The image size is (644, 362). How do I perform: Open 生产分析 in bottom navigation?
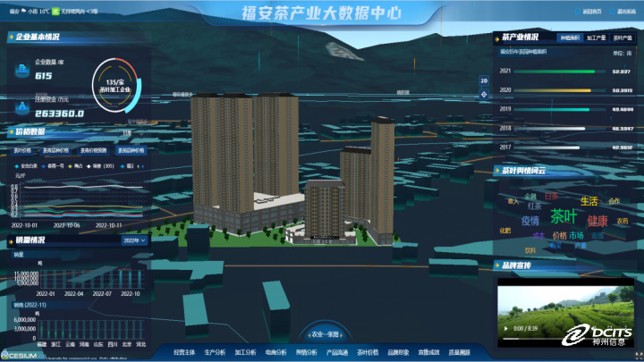click(216, 353)
